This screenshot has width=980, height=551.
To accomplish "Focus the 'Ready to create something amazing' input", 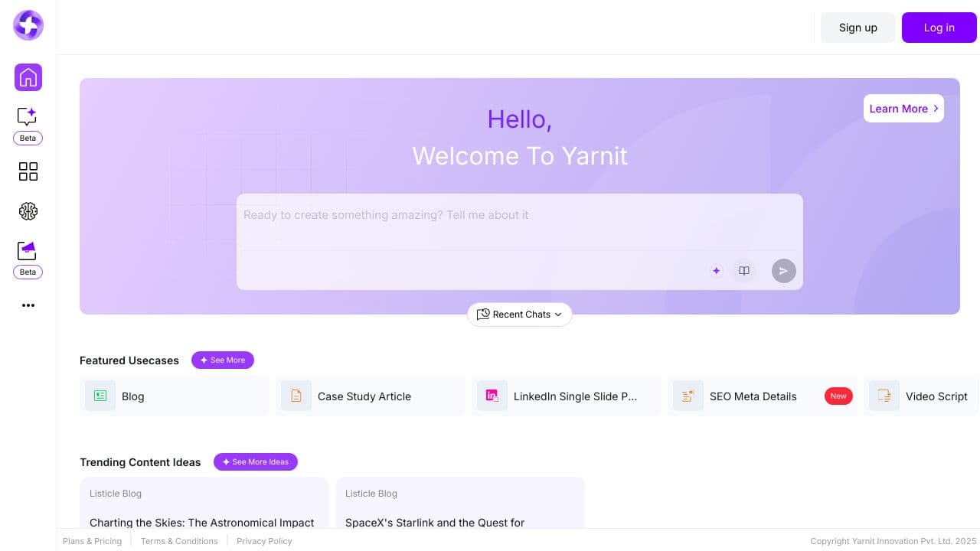I will pos(520,222).
